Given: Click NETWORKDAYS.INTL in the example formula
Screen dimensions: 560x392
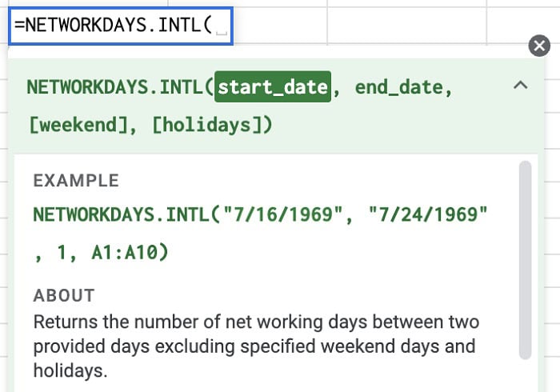Looking at the screenshot, I should coord(120,216).
